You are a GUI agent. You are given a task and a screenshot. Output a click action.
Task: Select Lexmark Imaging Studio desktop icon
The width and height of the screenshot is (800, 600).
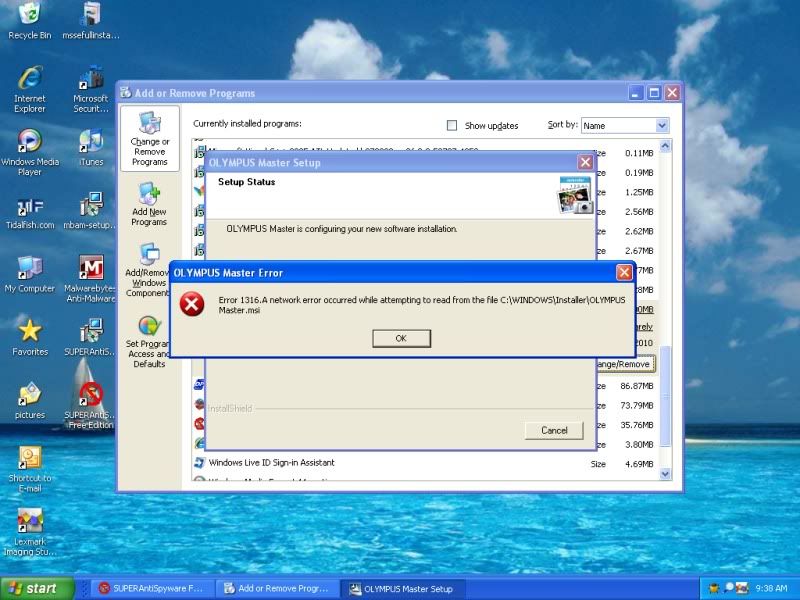[30, 532]
